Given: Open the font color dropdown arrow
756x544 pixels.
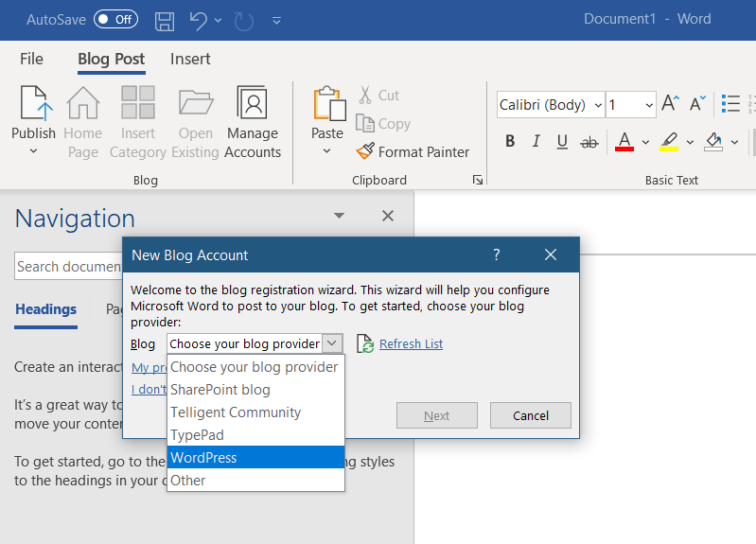Looking at the screenshot, I should tap(645, 142).
